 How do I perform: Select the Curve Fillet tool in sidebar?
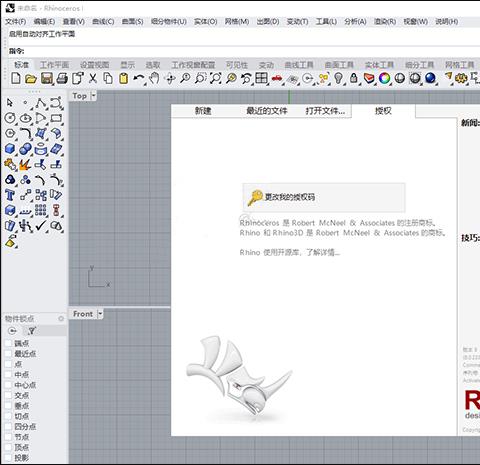pos(25,133)
